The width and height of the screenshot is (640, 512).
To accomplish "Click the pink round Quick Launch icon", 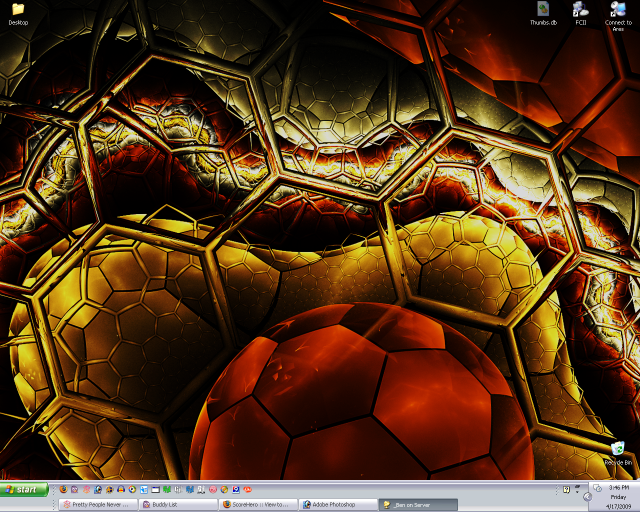I will click(x=213, y=489).
